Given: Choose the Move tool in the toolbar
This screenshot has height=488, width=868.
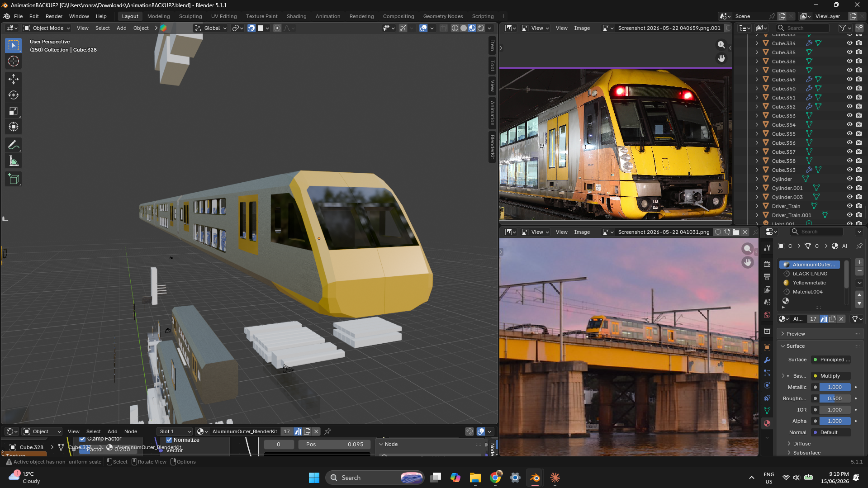Looking at the screenshot, I should point(14,79).
